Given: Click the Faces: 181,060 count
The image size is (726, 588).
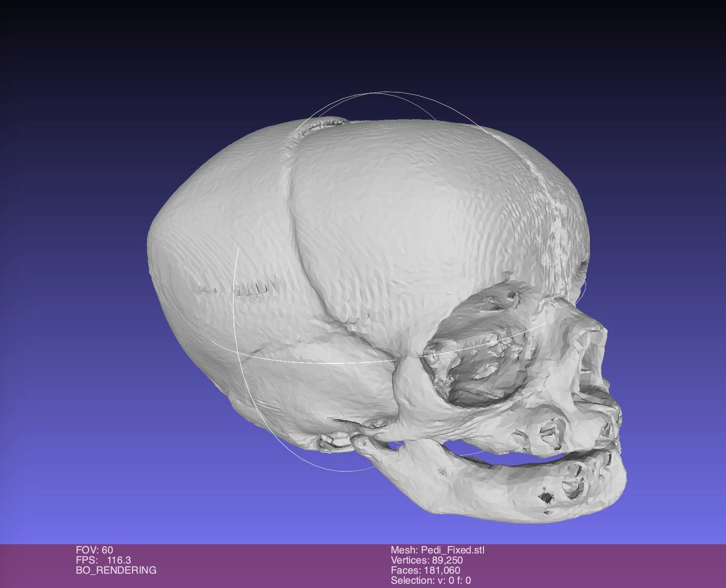Looking at the screenshot, I should click(425, 570).
